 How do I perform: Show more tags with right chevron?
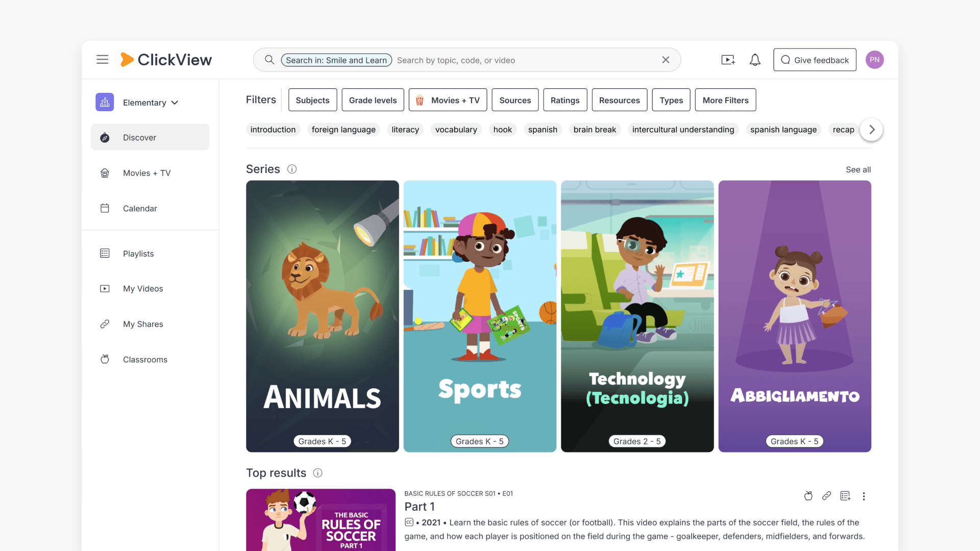pyautogui.click(x=872, y=130)
